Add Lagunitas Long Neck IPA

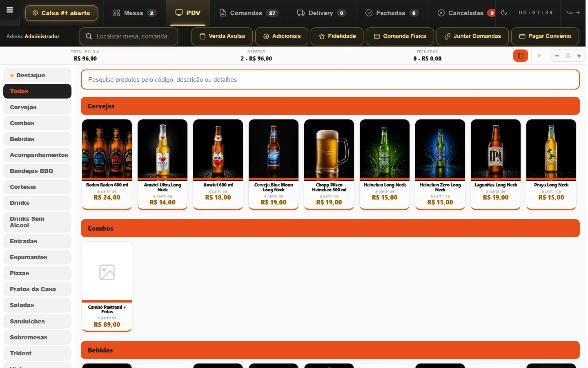tap(496, 164)
